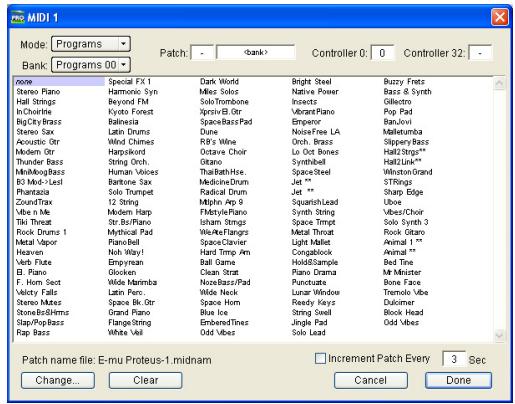Select the Pop Pad patch
Image resolution: width=515 pixels, height=404 pixels.
398,112
